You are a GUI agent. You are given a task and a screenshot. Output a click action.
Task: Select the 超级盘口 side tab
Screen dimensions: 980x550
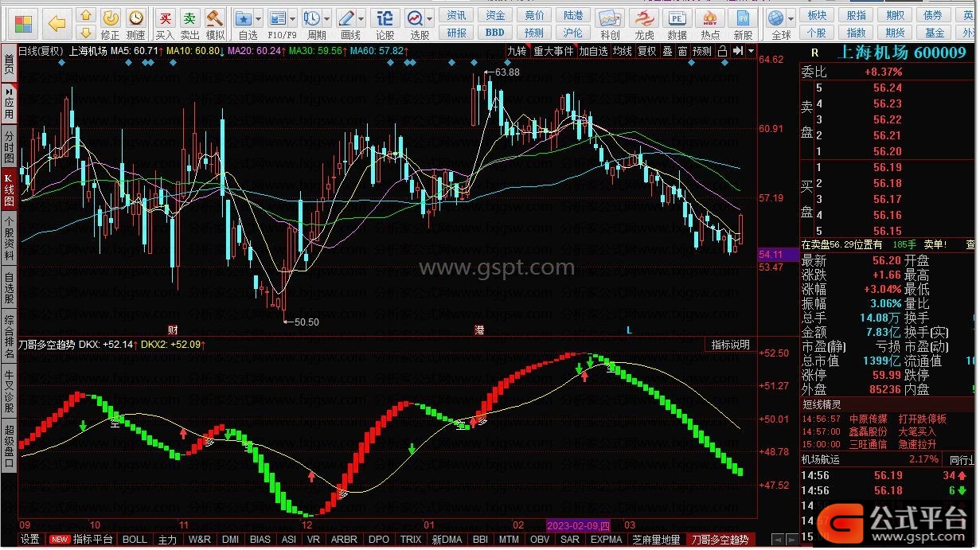click(x=9, y=446)
